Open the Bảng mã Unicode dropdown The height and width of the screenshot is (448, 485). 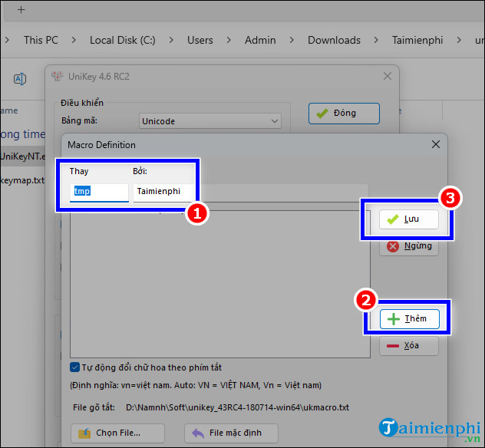click(210, 121)
